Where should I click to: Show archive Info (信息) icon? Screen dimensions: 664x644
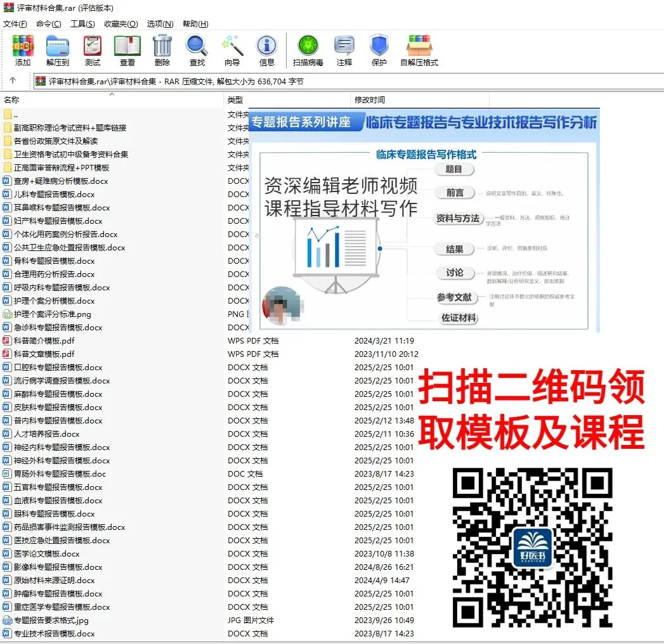pyautogui.click(x=267, y=50)
